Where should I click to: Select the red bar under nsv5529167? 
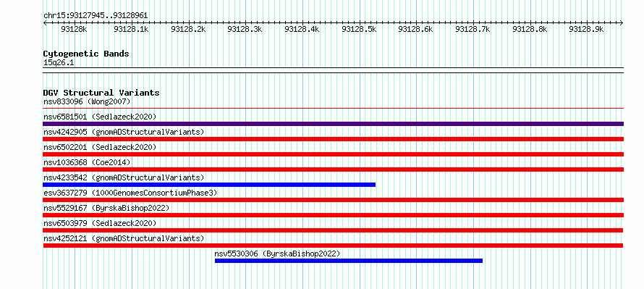(333, 215)
